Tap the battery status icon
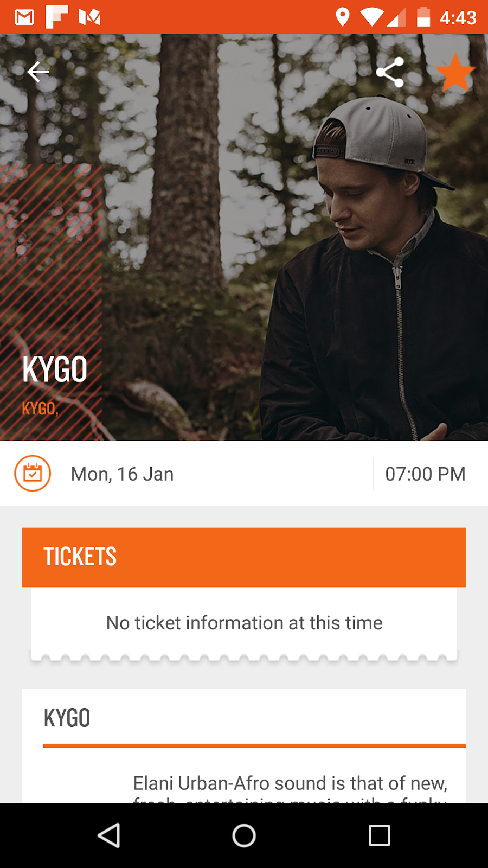Screen dimensions: 488x868 point(423,17)
